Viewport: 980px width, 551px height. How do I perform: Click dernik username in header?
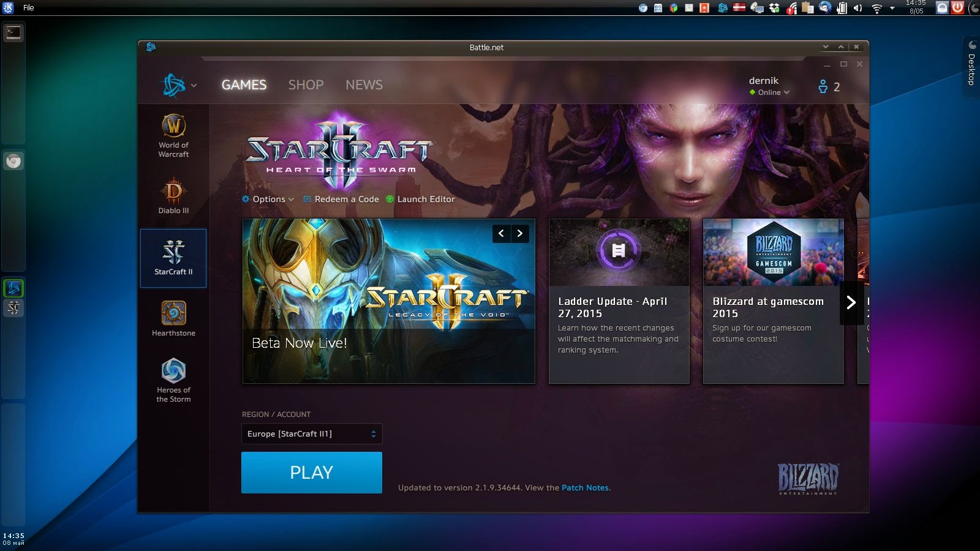pyautogui.click(x=764, y=80)
